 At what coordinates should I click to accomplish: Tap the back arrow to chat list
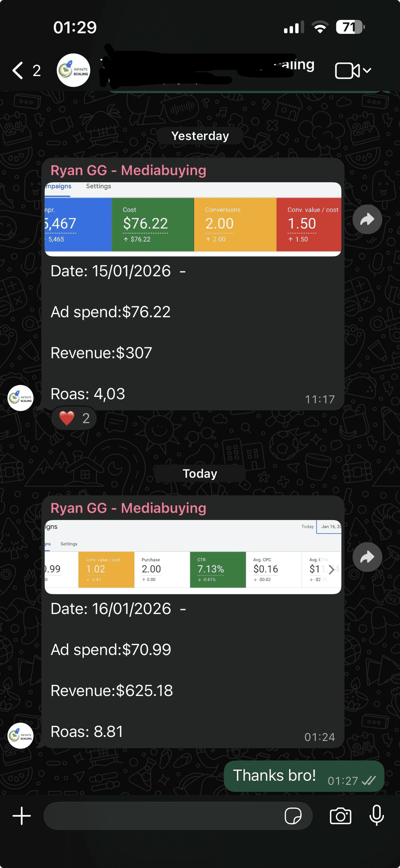click(x=18, y=70)
